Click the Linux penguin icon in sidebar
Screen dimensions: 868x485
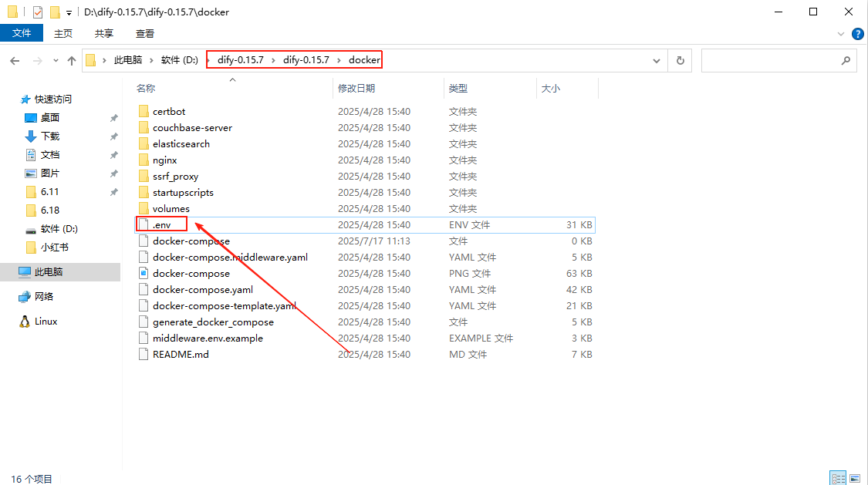click(x=25, y=322)
